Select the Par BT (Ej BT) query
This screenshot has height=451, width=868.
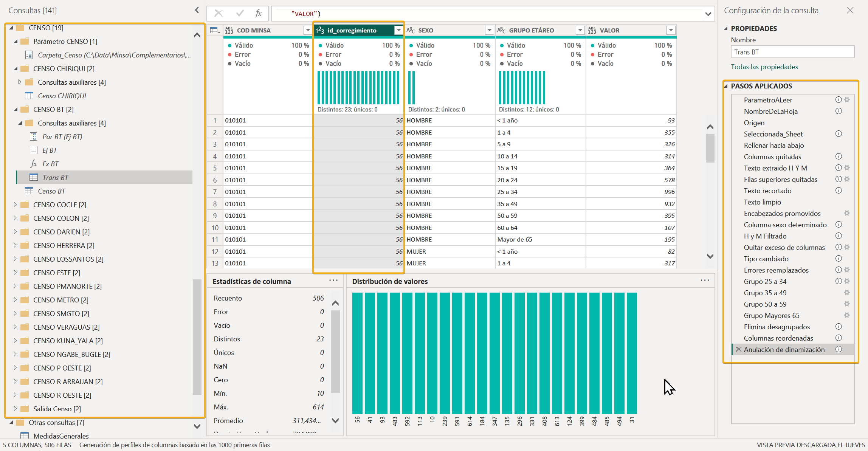coord(62,136)
